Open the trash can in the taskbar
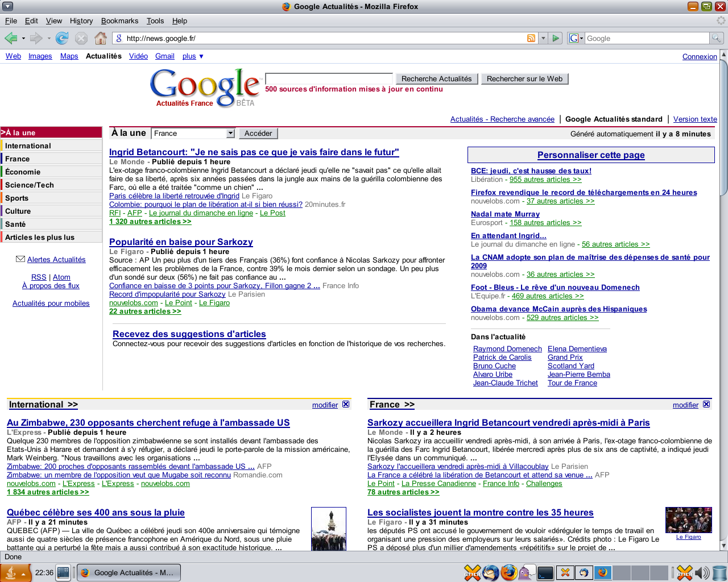Viewport: 728px width, 582px height. pos(719,572)
